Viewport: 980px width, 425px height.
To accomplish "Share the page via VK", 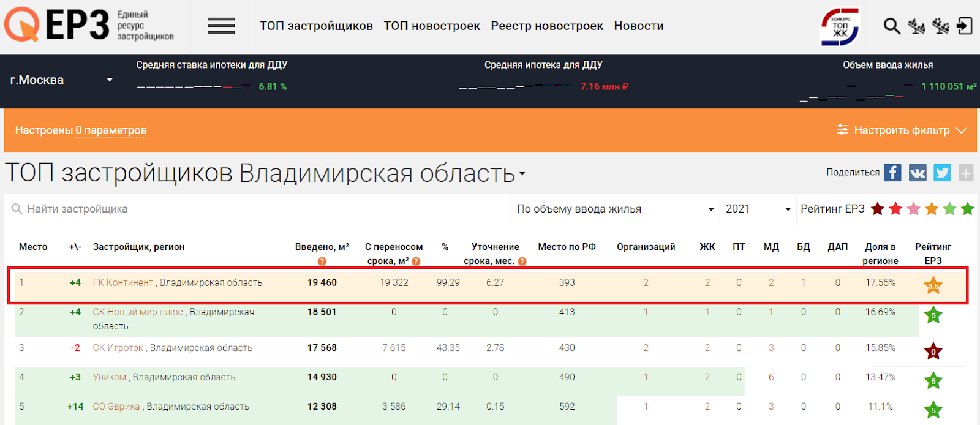I will 918,173.
